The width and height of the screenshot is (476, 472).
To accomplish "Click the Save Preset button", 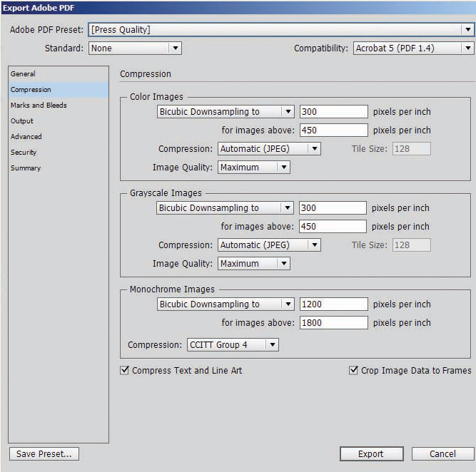I will pos(44,454).
